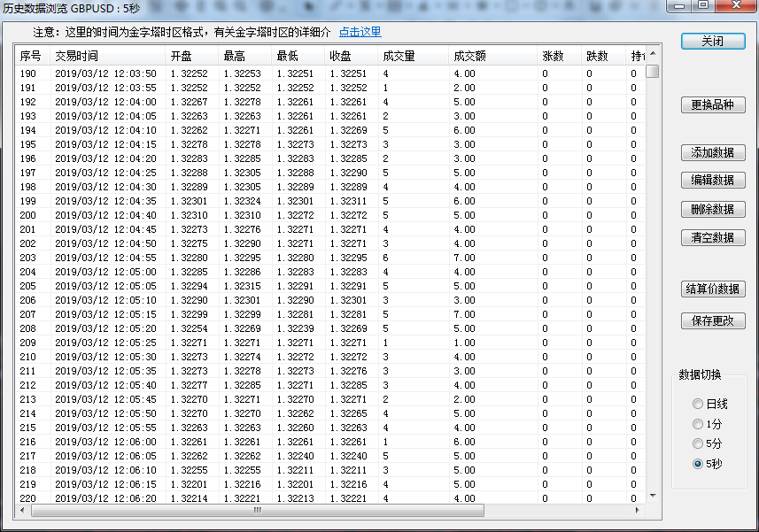Viewport: 759px width, 532px height.
Task: Click the 更换品种 button
Action: [713, 105]
